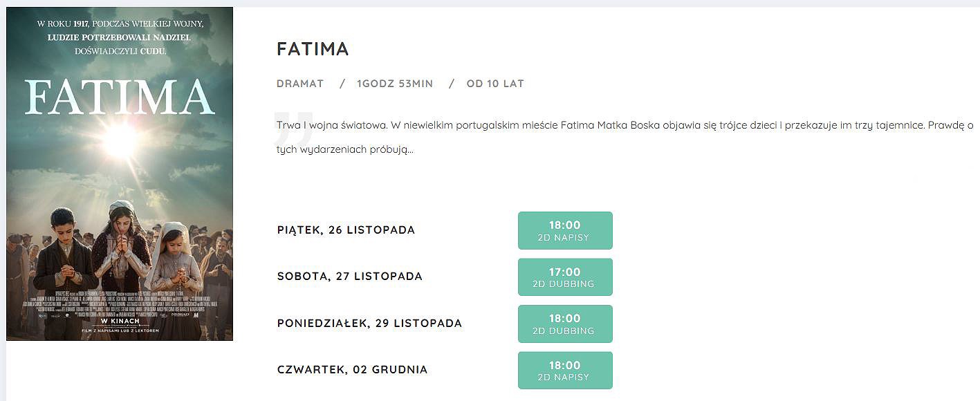
Task: Click the 'W KINACH' text on poster
Action: click(120, 321)
